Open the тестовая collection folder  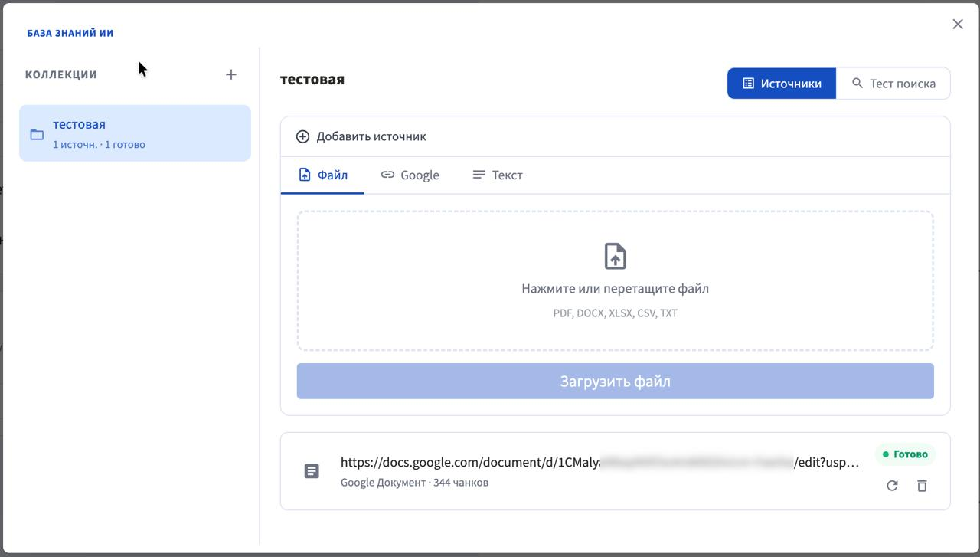[135, 133]
